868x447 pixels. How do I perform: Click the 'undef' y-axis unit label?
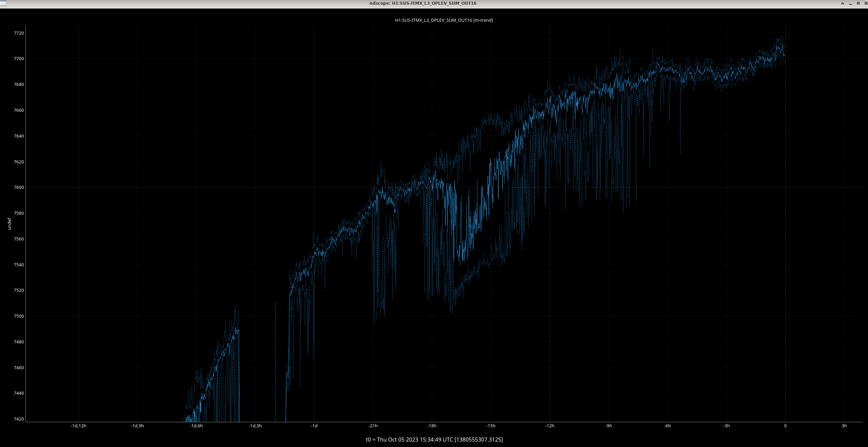pos(10,224)
